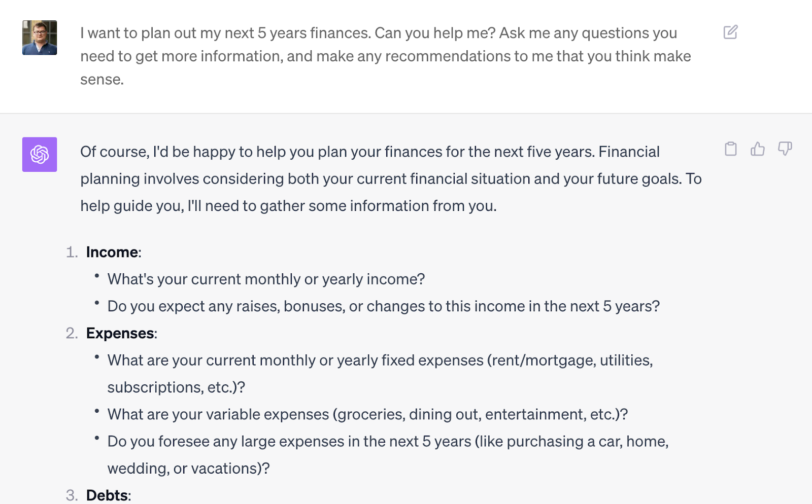Click the reply paragraph starting "Of course"
This screenshot has height=504, width=812.
pyautogui.click(x=390, y=178)
